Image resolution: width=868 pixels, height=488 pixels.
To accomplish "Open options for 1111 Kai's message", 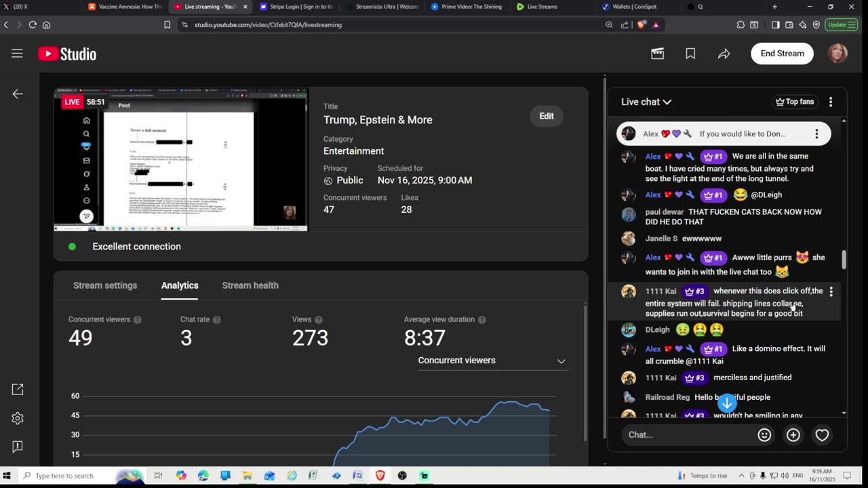I will click(x=831, y=291).
